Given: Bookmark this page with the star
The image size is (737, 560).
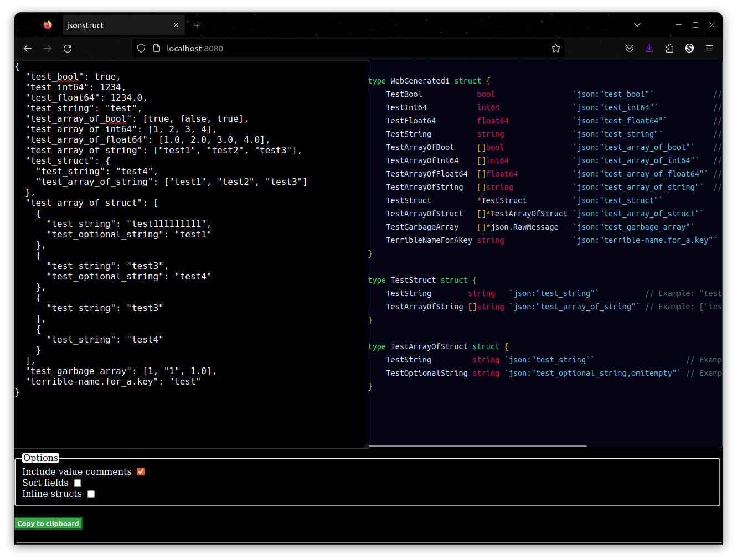Looking at the screenshot, I should tap(556, 49).
